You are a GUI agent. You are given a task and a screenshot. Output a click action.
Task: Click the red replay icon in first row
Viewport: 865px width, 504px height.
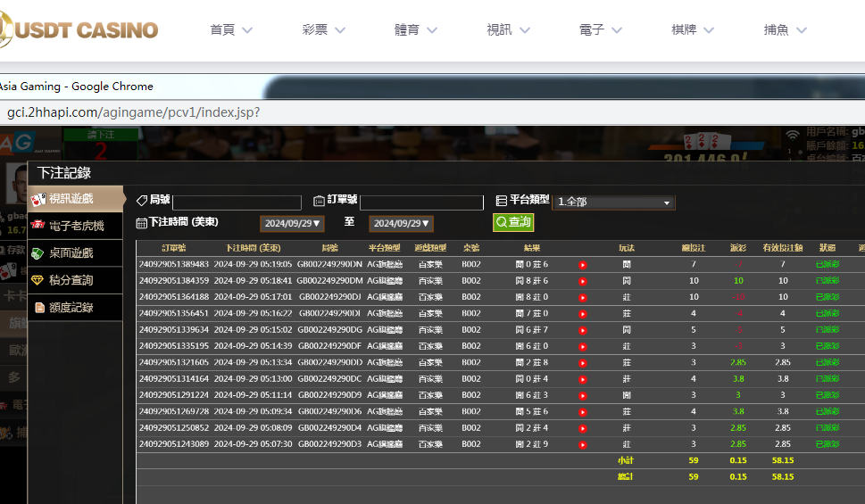tap(582, 265)
